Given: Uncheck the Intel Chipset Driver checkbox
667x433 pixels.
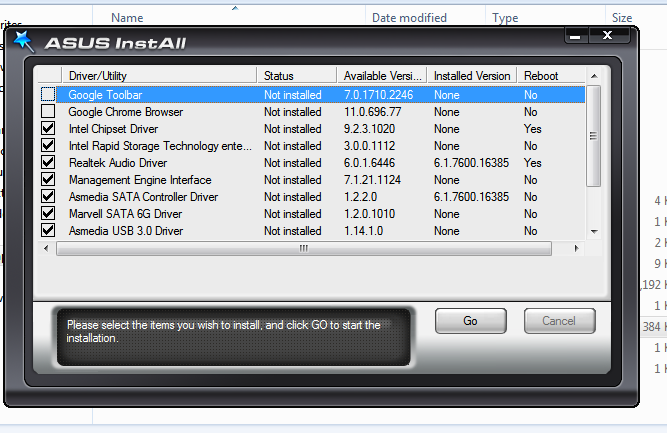Looking at the screenshot, I should (x=48, y=128).
